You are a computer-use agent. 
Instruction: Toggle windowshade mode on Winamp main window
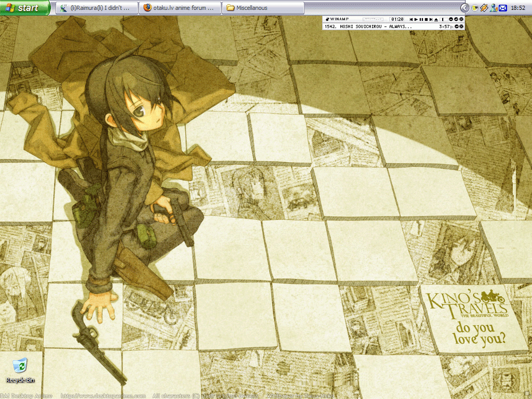pos(456,19)
